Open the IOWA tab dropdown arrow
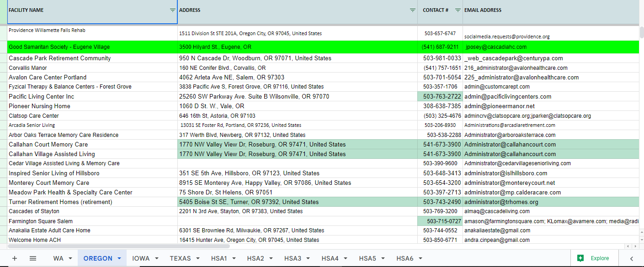Screen dimensions: 644x267 tap(157, 258)
